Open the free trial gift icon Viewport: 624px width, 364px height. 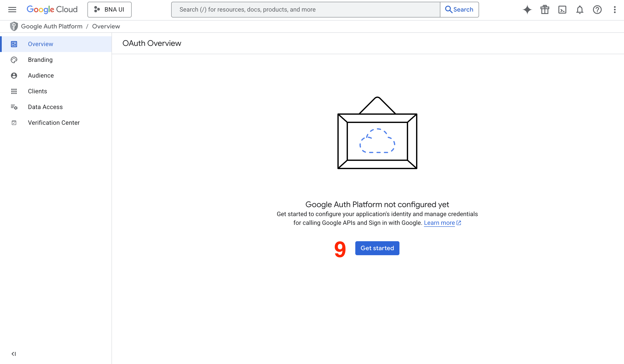click(545, 10)
